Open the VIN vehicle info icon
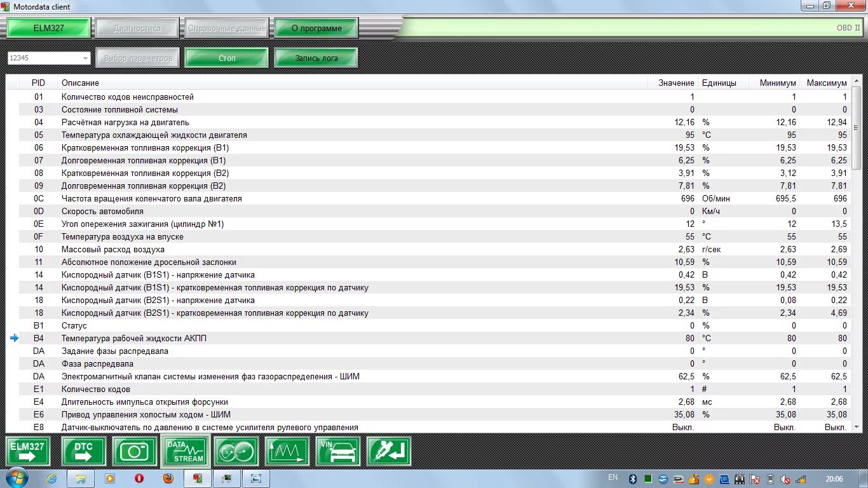Screen dimensions: 868x488 tap(338, 452)
